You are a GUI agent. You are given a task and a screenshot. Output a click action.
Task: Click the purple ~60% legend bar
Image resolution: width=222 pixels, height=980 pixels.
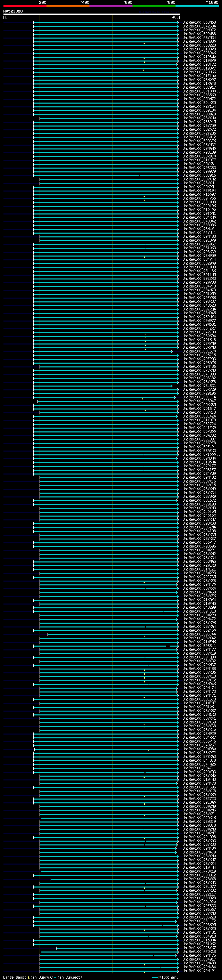click(111, 7)
